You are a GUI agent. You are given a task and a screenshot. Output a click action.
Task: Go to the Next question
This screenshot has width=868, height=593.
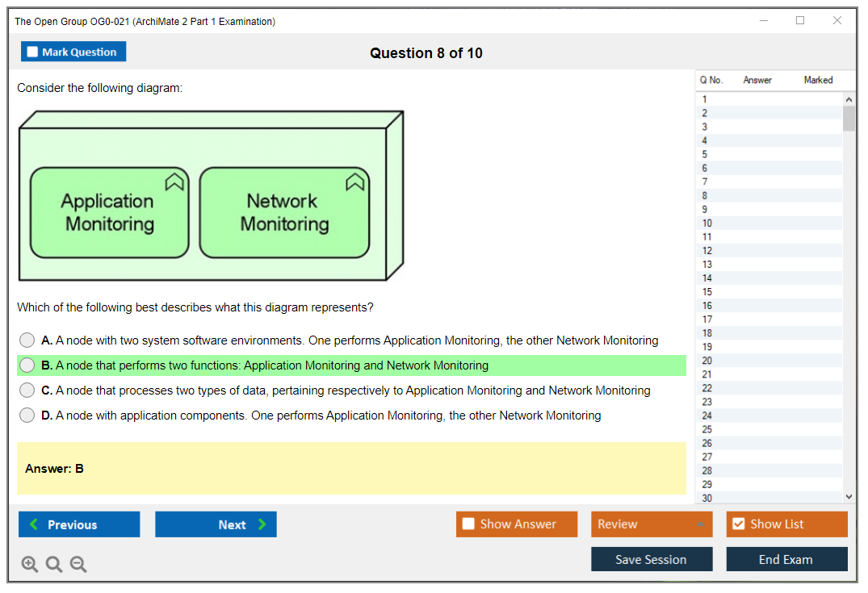216,524
